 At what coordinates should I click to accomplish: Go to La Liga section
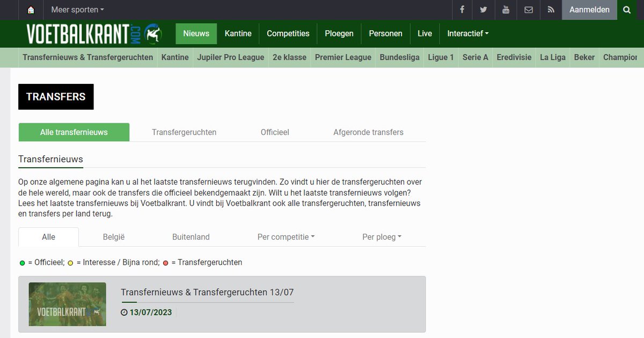click(x=553, y=57)
